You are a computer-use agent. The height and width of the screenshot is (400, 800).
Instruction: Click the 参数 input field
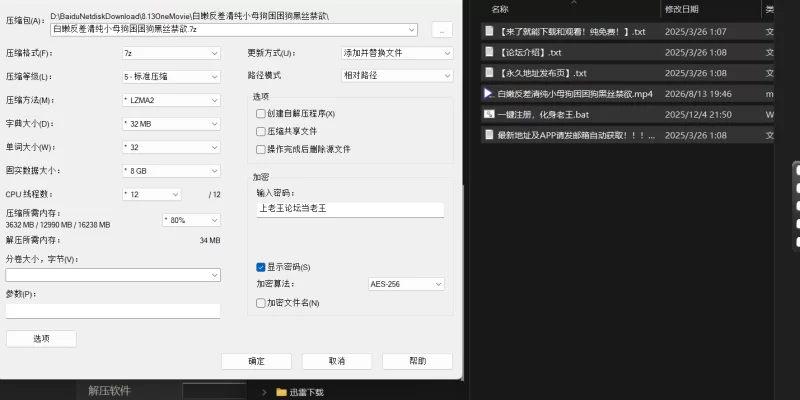113,311
